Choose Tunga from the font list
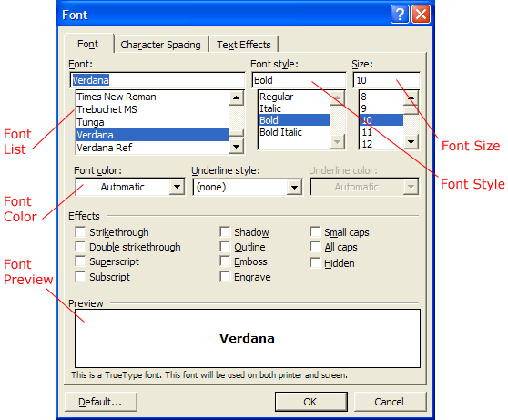This screenshot has width=508, height=420. (x=152, y=122)
